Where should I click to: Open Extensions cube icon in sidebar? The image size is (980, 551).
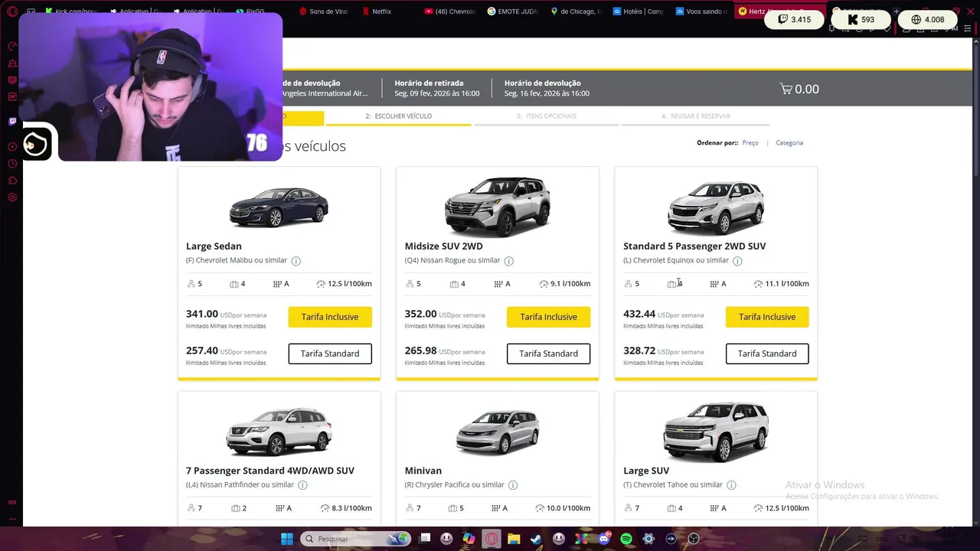point(12,181)
